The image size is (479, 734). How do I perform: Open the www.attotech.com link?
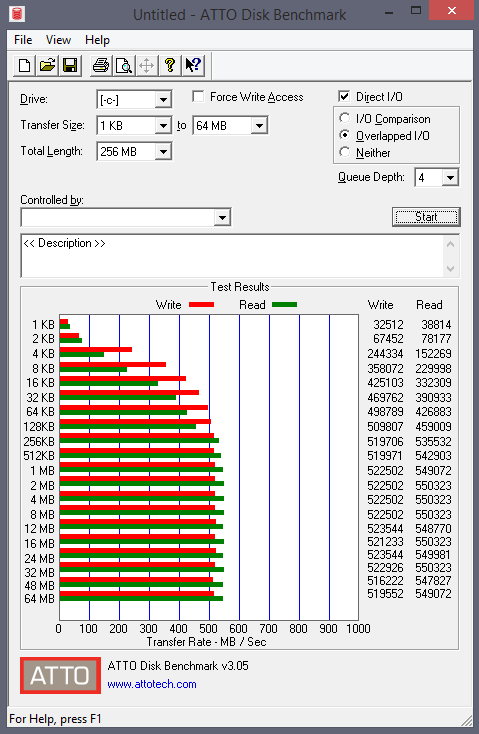point(152,684)
